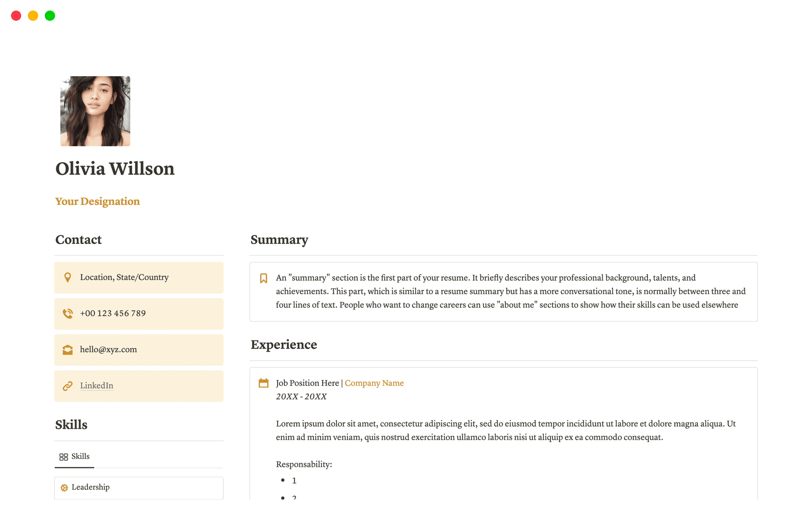812x508 pixels.
Task: Click the Your Designation text
Action: coord(97,202)
